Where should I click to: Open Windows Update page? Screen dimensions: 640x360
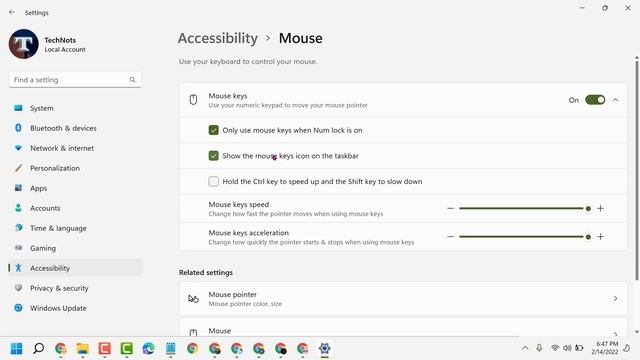click(75, 308)
